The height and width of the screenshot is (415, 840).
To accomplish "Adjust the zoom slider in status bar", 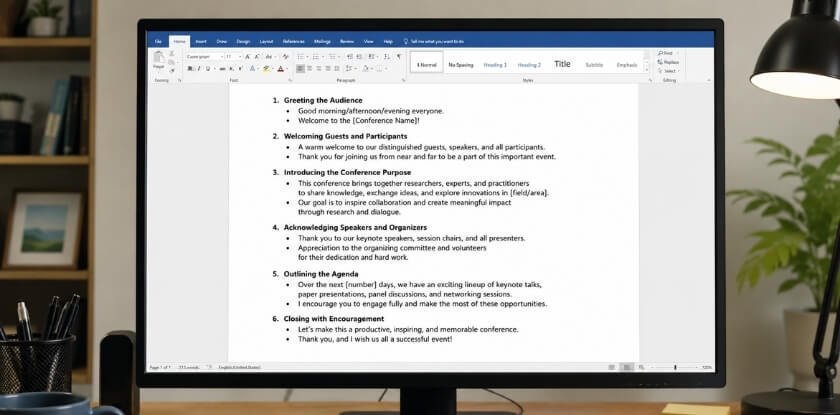I will tap(675, 367).
